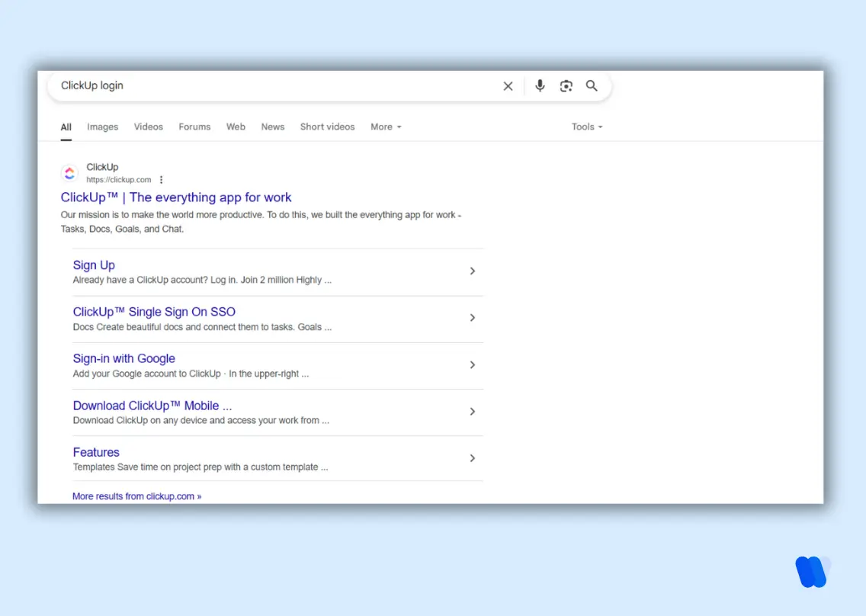Expand the chevron next to Sign Up
Viewport: 866px width, 616px height.
tap(472, 271)
